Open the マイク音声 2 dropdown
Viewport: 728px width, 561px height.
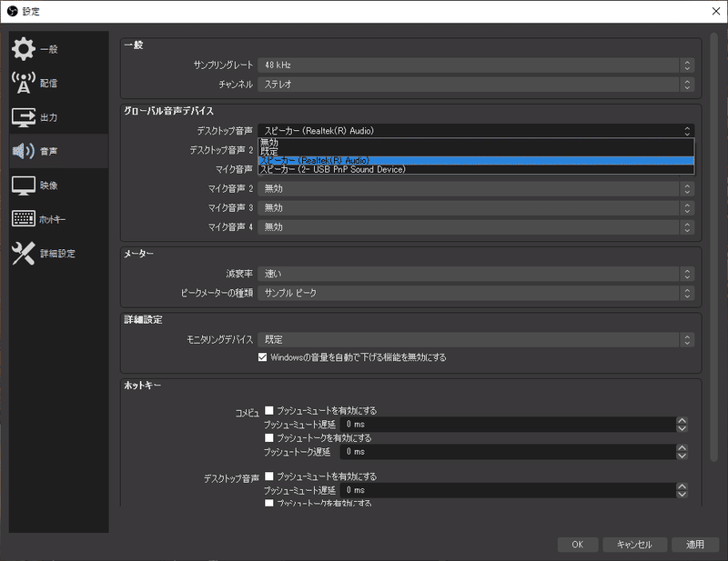(476, 189)
